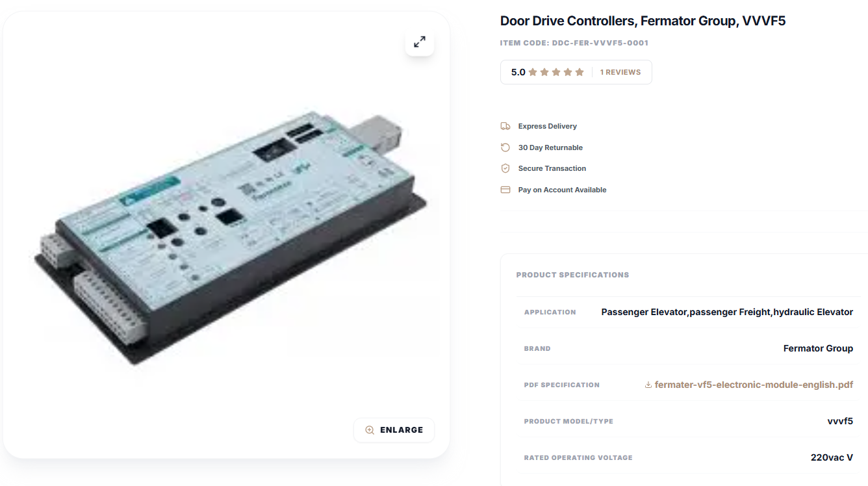The width and height of the screenshot is (868, 486).
Task: Open the 1 Reviews link
Action: (620, 72)
